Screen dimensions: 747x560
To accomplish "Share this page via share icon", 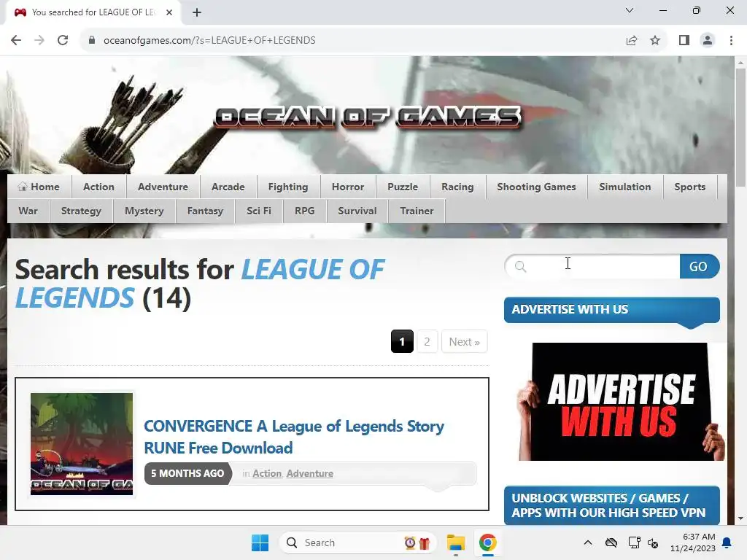I will [632, 40].
